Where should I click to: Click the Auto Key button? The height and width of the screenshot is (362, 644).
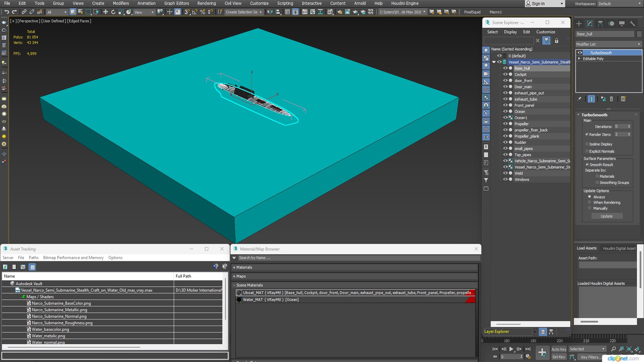tap(559, 349)
